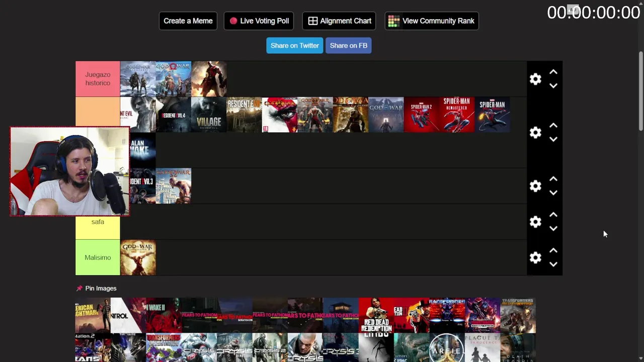Image resolution: width=644 pixels, height=362 pixels.
Task: Move the Malisimo tier down
Action: click(553, 264)
